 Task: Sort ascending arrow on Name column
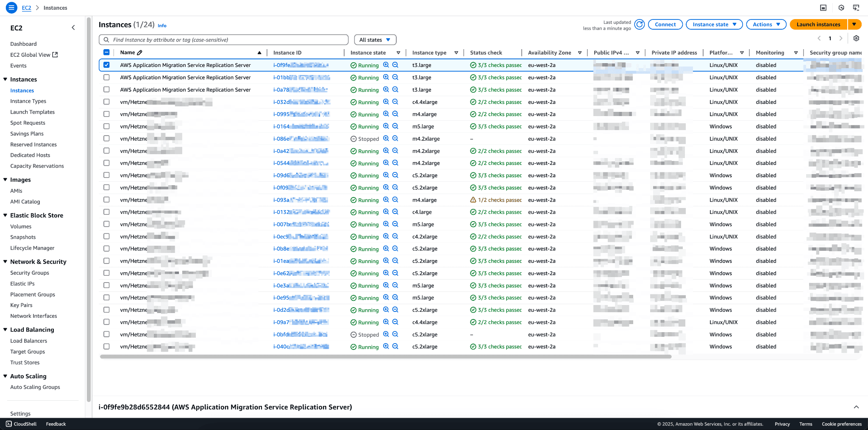tap(259, 53)
